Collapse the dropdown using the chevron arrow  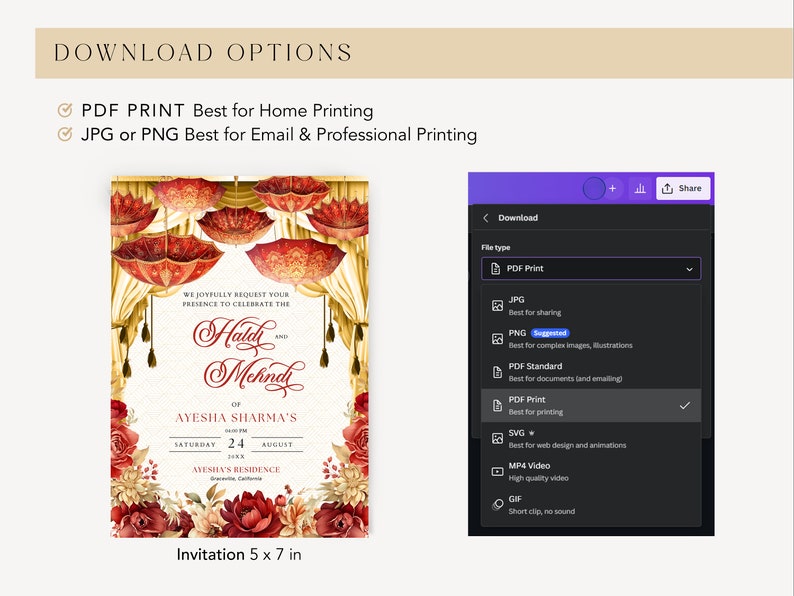689,269
